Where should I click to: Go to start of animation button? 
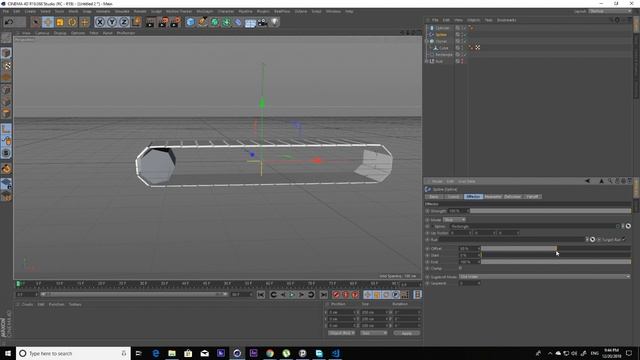[261, 294]
